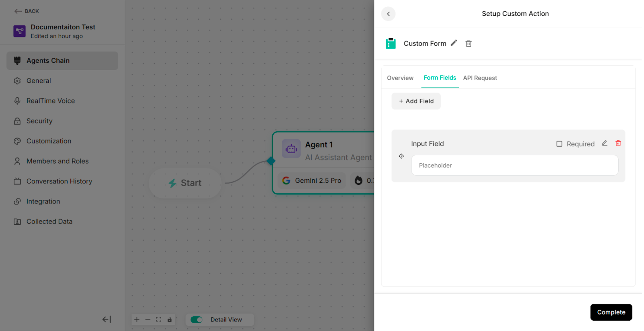Toggle off Detail View
Screen dimensions: 644x331
point(196,320)
